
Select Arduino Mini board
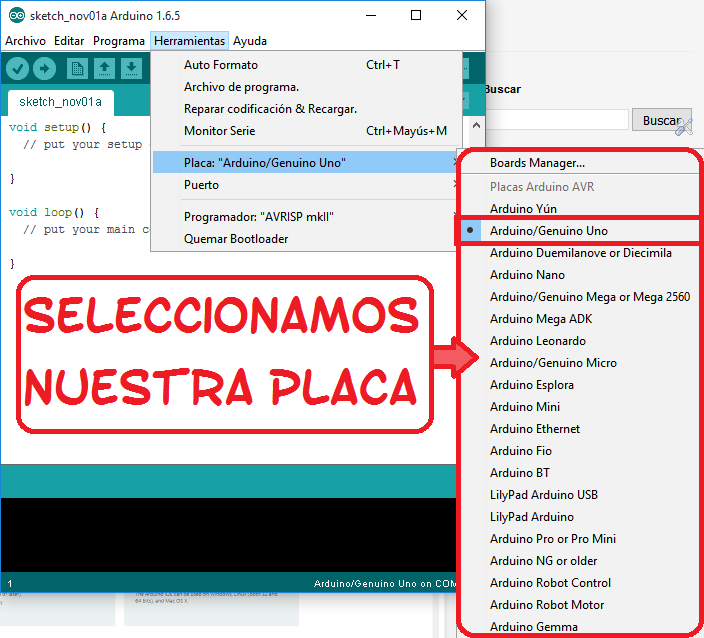(579, 407)
